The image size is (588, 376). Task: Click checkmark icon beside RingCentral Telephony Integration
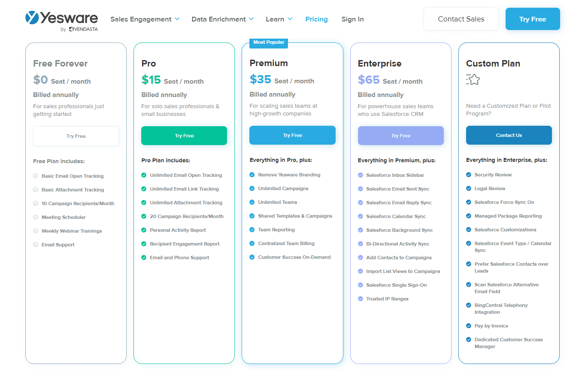469,305
